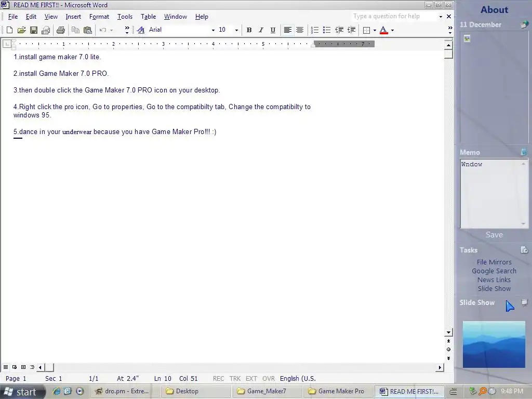Open the font color dropdown arrow

coord(393,30)
